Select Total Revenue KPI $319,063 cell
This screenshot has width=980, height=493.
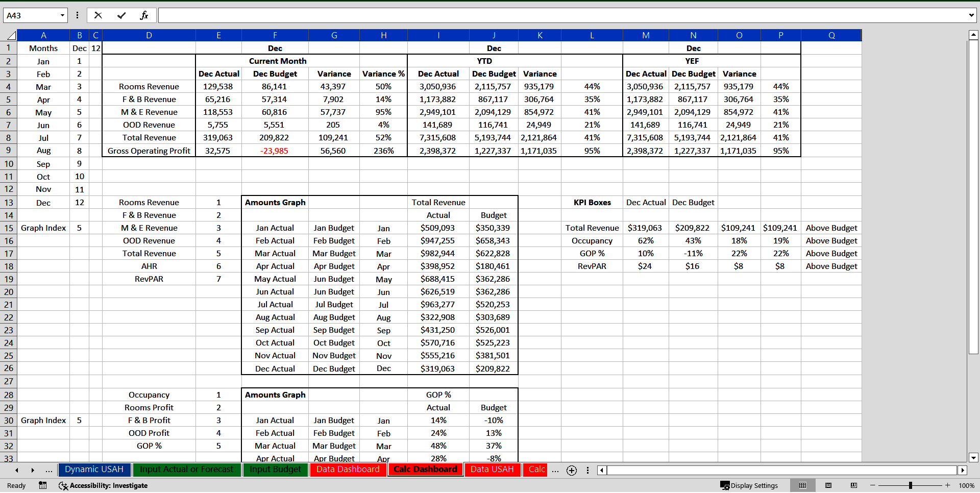(646, 228)
